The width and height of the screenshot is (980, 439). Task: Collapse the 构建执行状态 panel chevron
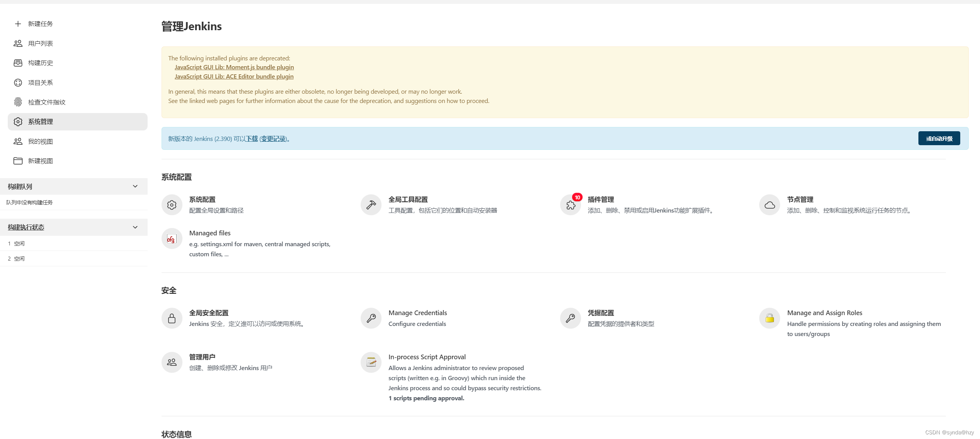pos(135,227)
